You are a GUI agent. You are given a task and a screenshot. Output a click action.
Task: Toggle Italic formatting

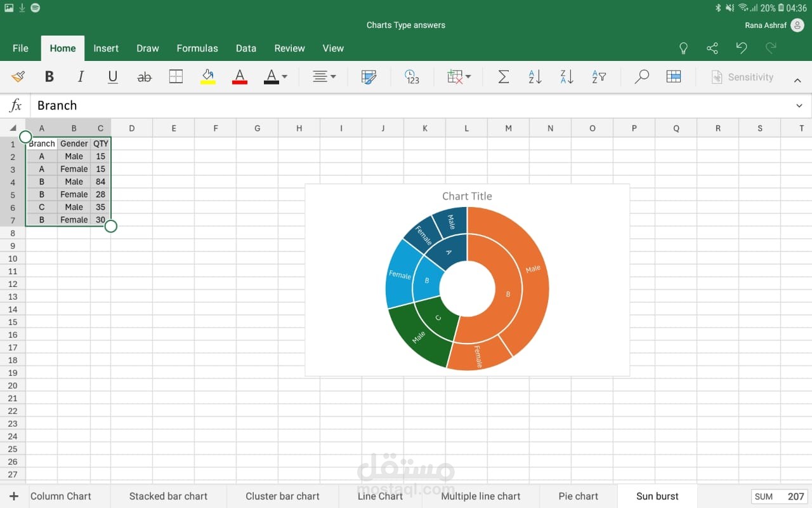[81, 77]
